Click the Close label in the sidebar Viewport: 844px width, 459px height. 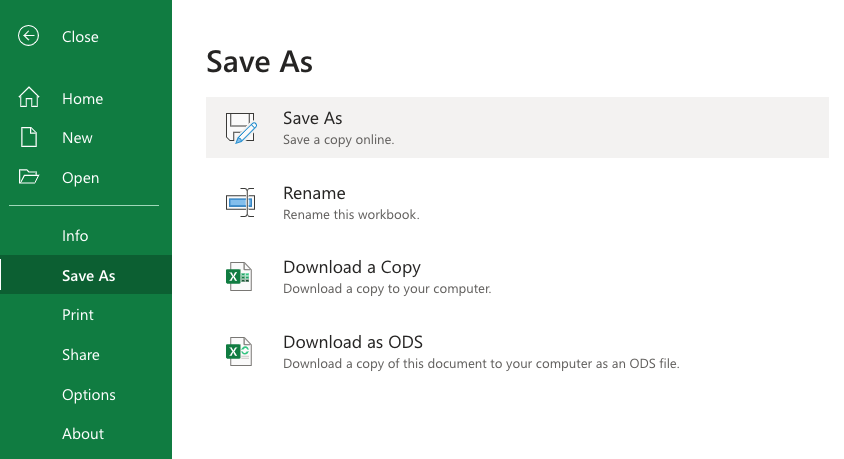tap(80, 37)
